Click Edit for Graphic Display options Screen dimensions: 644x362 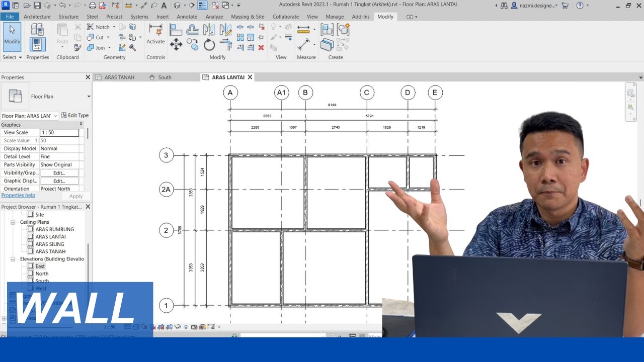[59, 181]
